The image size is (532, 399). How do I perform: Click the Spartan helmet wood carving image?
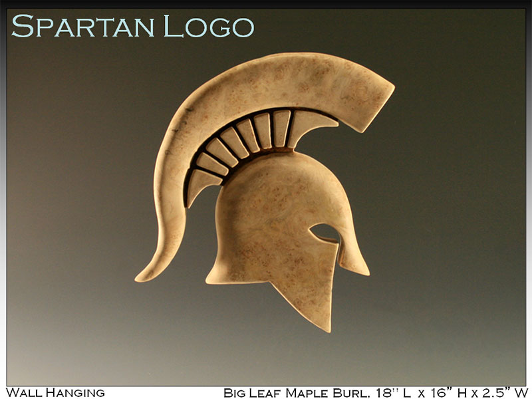coord(265,192)
